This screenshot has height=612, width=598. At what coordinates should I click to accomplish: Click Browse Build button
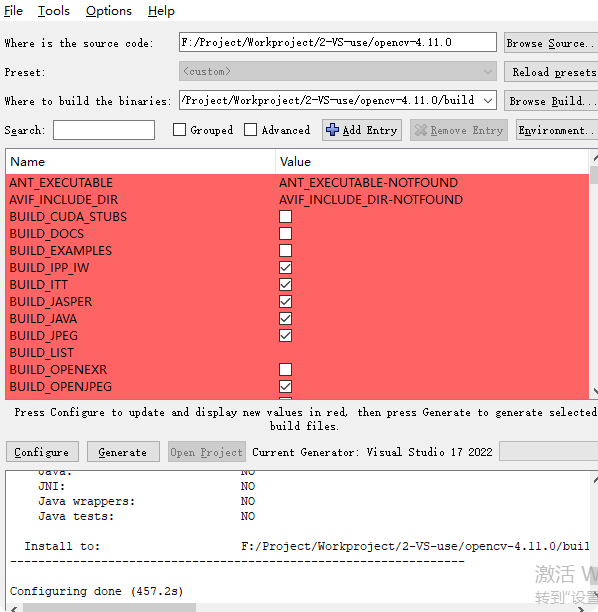551,101
